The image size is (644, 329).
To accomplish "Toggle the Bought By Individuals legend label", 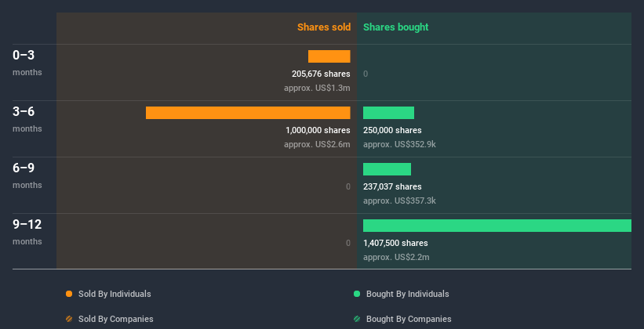I will pos(407,294).
